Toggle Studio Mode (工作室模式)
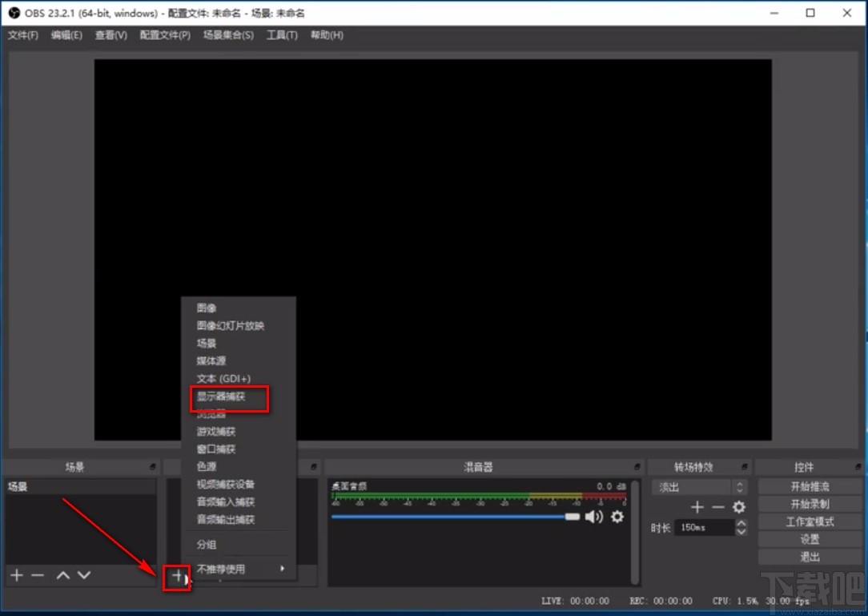The width and height of the screenshot is (868, 616). tap(809, 521)
